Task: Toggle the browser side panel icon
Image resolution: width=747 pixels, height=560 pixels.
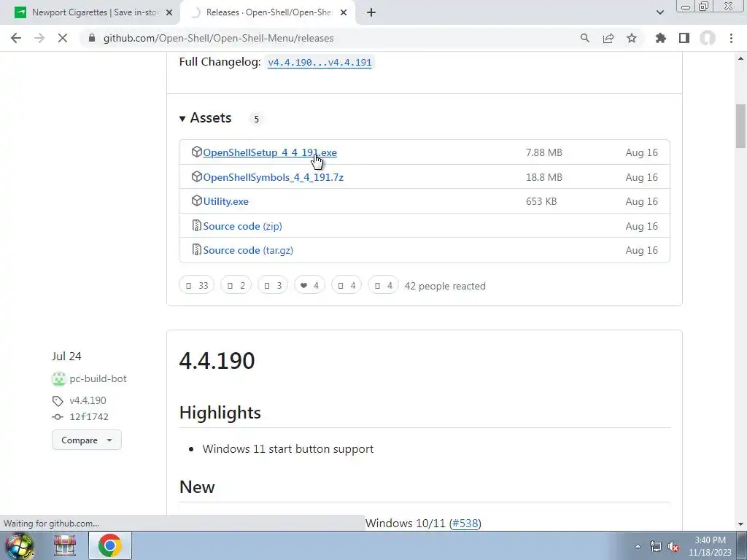Action: click(x=684, y=38)
